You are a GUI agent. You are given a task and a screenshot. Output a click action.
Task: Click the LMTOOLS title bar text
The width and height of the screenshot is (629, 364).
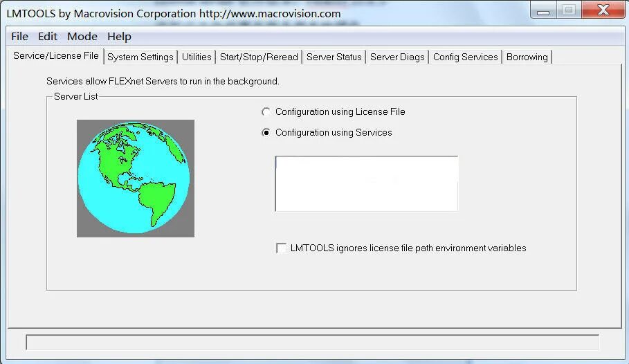(x=174, y=14)
